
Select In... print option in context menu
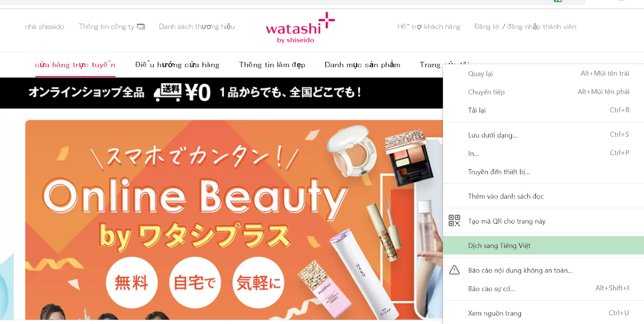coord(543,154)
